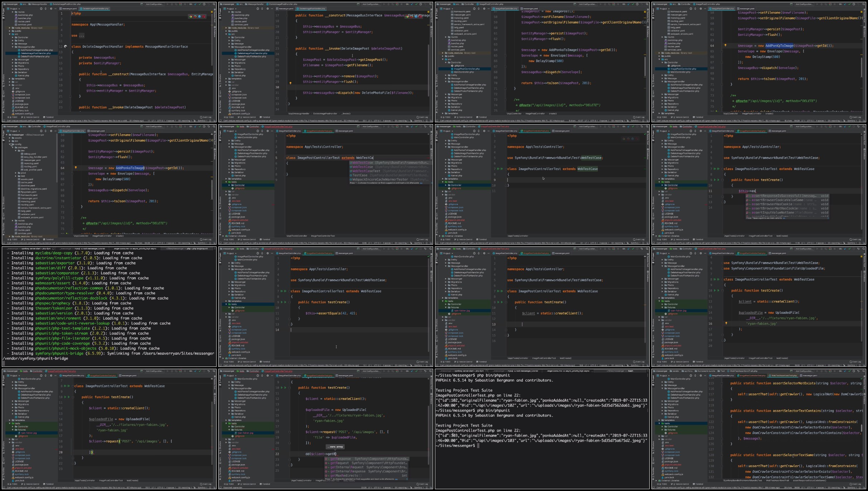The width and height of the screenshot is (868, 491).
Task: Toggle 1: Project stripe in namespace App\MessageHandler frame
Action: 4,13
